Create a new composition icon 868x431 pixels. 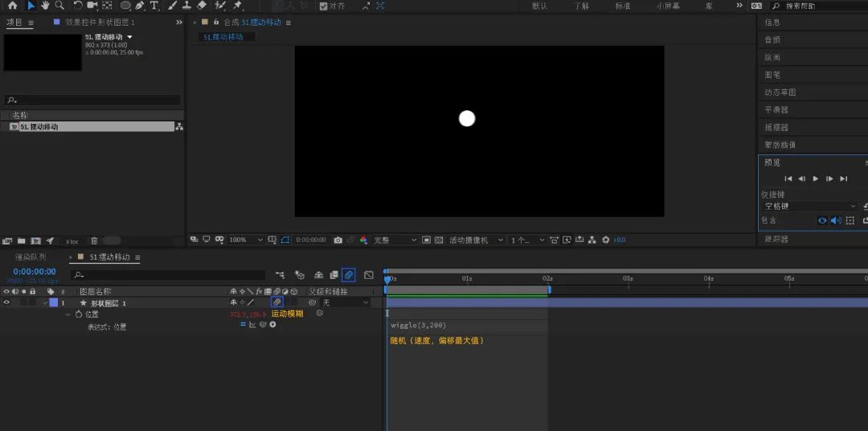[35, 241]
